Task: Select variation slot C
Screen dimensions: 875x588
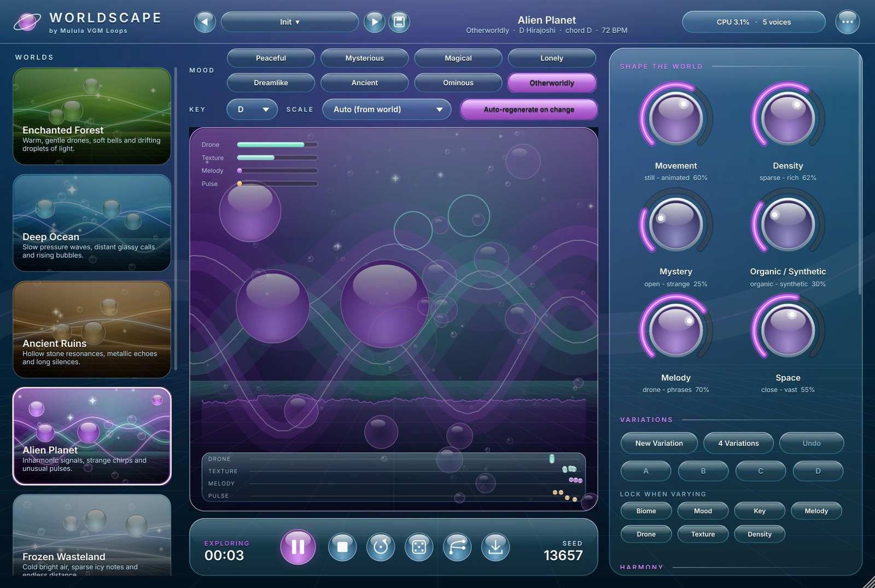Action: (x=761, y=471)
